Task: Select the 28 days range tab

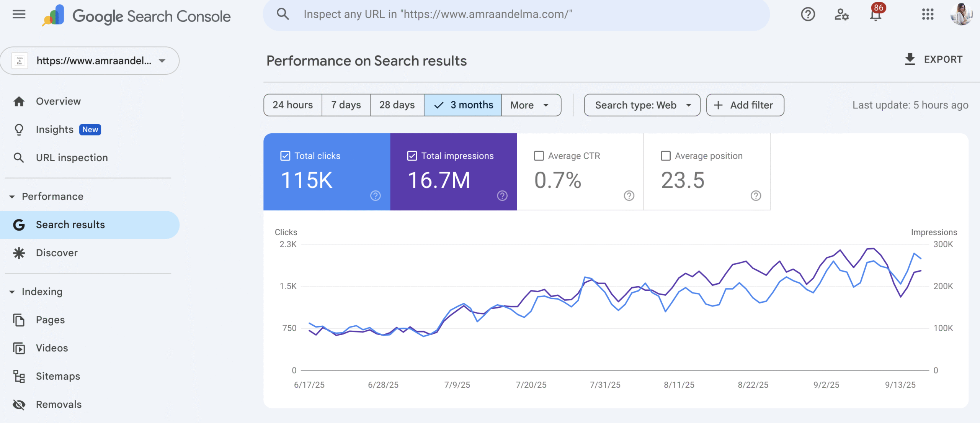Action: (397, 105)
